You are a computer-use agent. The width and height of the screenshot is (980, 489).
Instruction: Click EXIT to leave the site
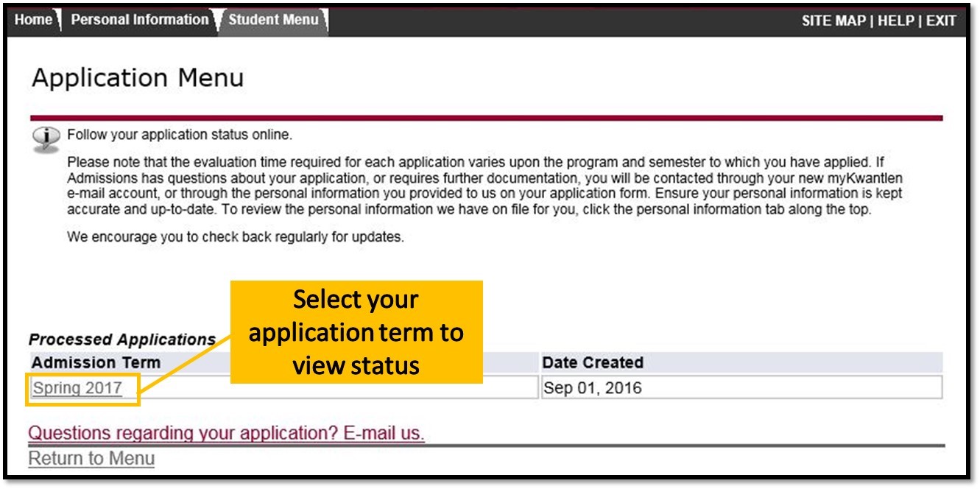coord(941,21)
